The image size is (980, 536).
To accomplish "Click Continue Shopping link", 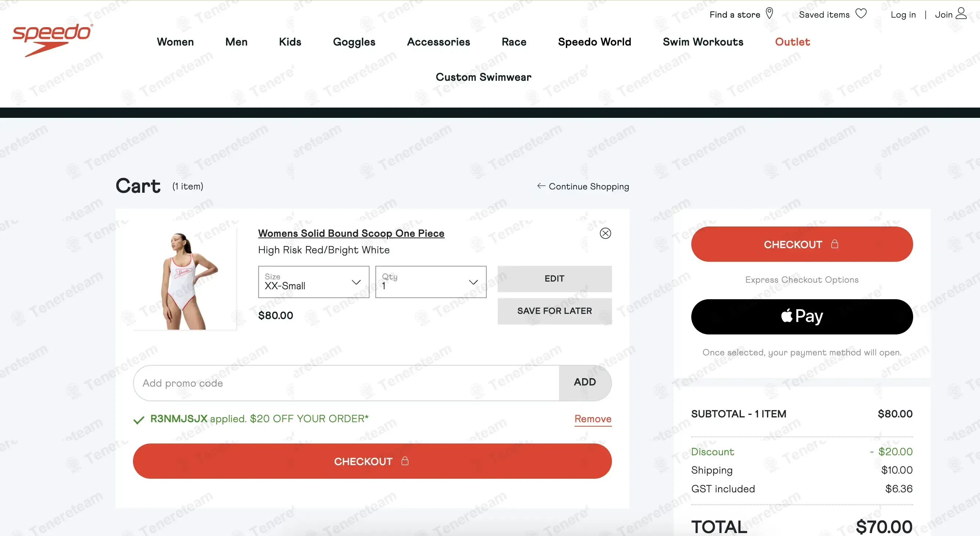I will [x=588, y=186].
